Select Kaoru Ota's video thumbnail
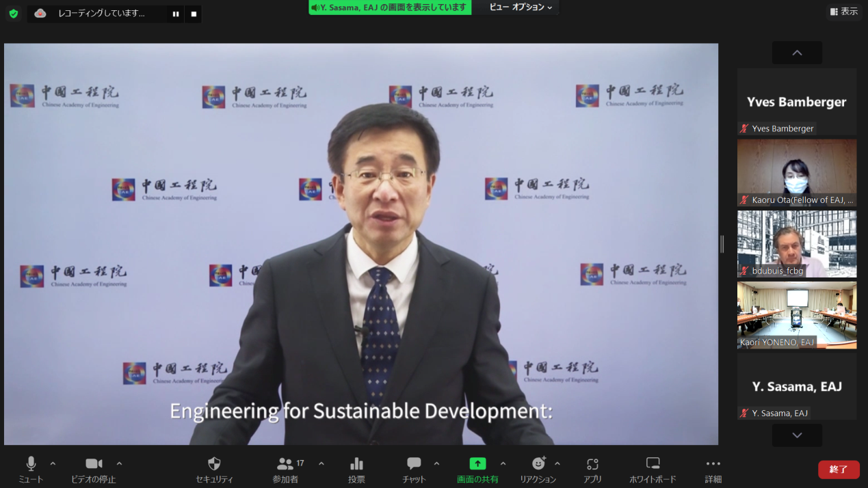Image resolution: width=868 pixels, height=488 pixels. point(797,173)
